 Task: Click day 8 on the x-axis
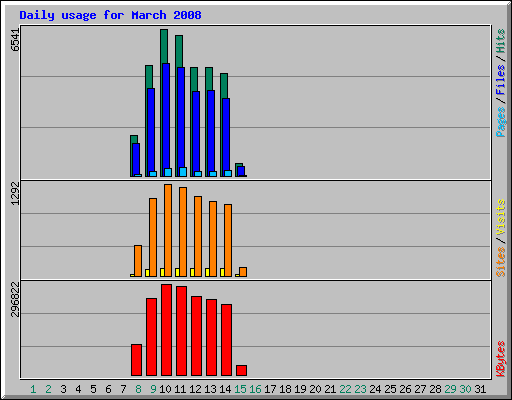click(x=138, y=389)
